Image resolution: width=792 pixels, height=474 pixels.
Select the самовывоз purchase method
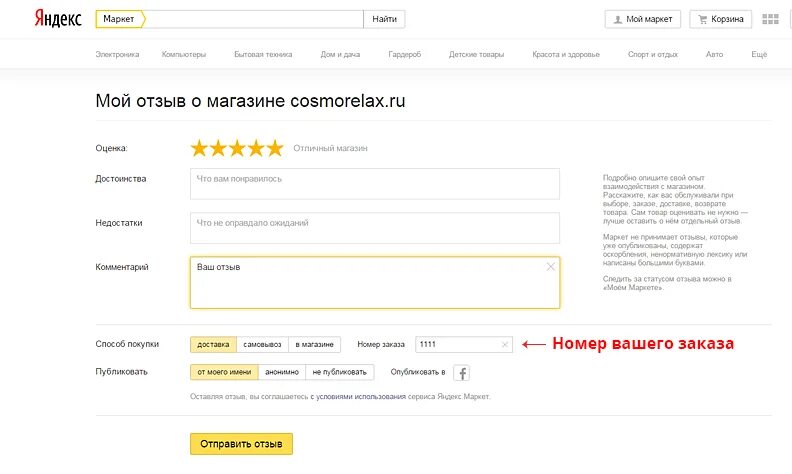[x=262, y=344]
